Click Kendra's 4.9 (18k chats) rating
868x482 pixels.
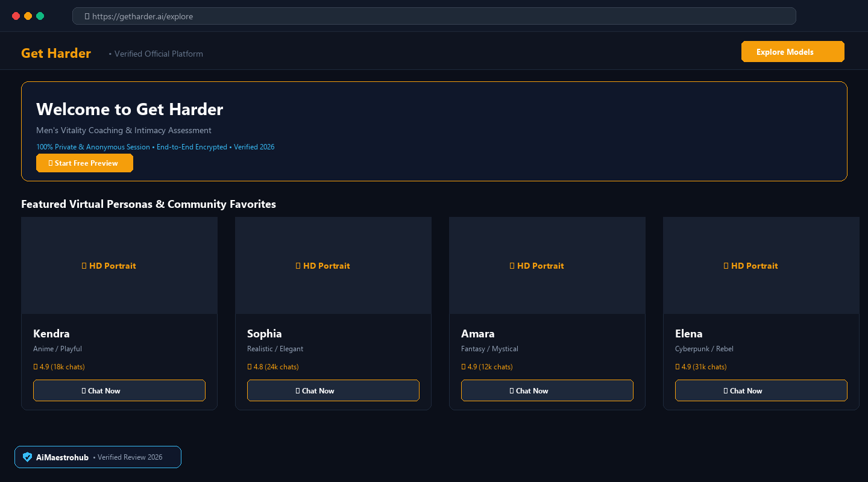pyautogui.click(x=59, y=366)
